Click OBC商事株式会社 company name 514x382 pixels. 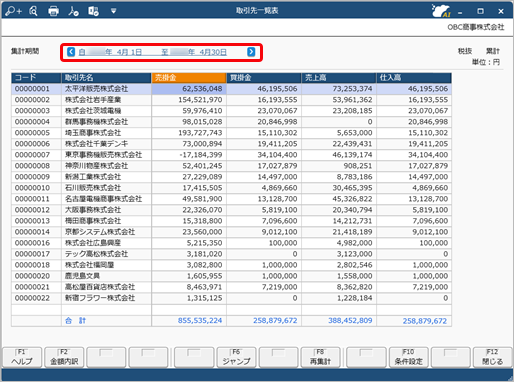tap(476, 27)
